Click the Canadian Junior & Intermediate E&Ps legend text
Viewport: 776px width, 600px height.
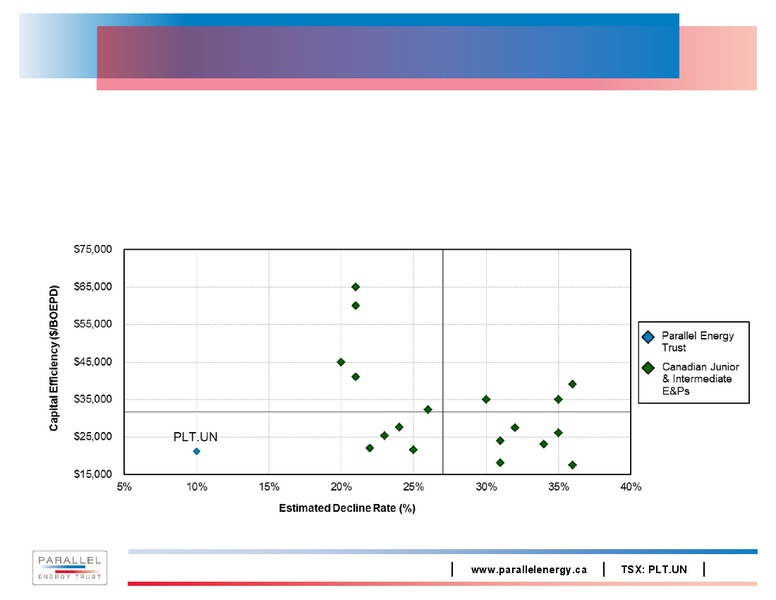[700, 379]
